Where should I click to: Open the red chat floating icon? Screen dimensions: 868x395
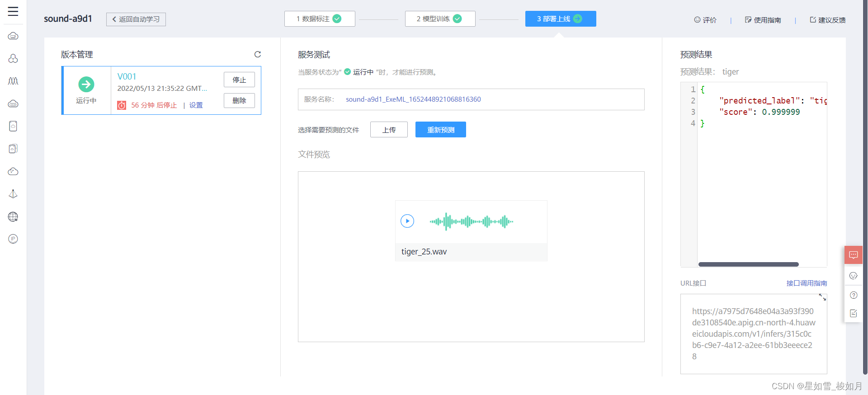[x=854, y=255]
